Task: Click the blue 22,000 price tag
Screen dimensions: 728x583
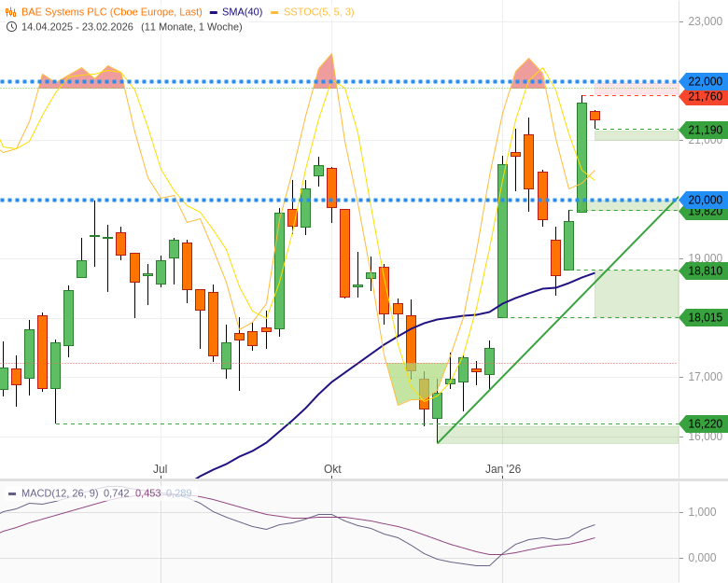Action: tap(705, 81)
